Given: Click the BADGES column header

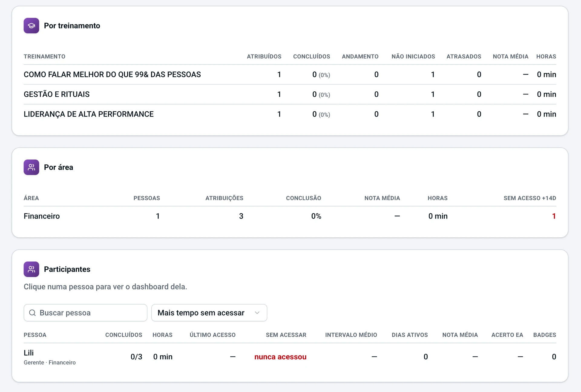Looking at the screenshot, I should tap(545, 335).
